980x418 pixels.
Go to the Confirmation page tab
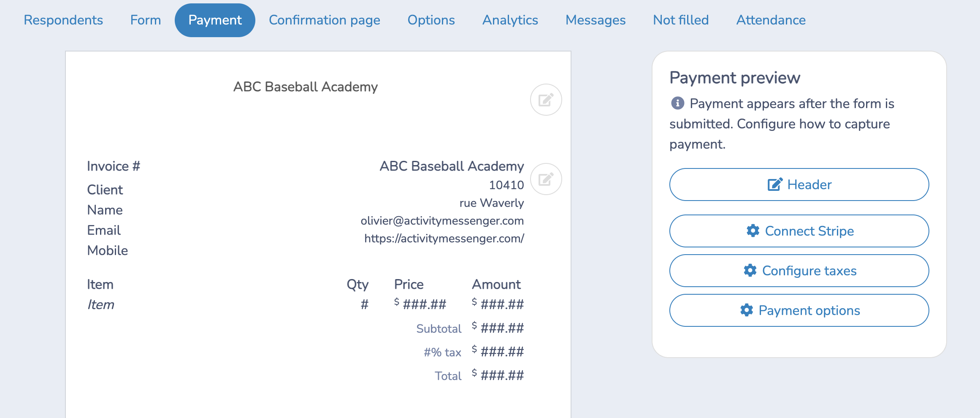(x=325, y=20)
